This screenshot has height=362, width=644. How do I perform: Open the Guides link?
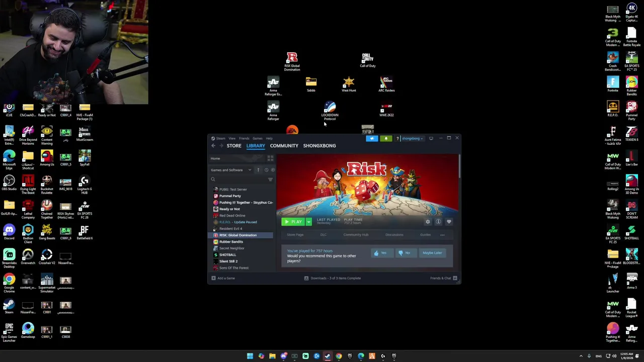[x=426, y=235]
